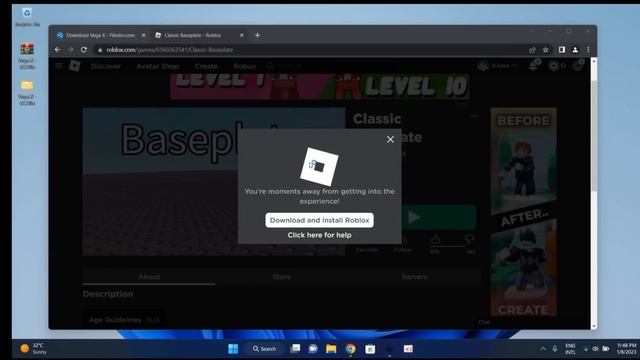
Task: Select the Vega X WinRAR archive icon
Action: tap(27, 56)
